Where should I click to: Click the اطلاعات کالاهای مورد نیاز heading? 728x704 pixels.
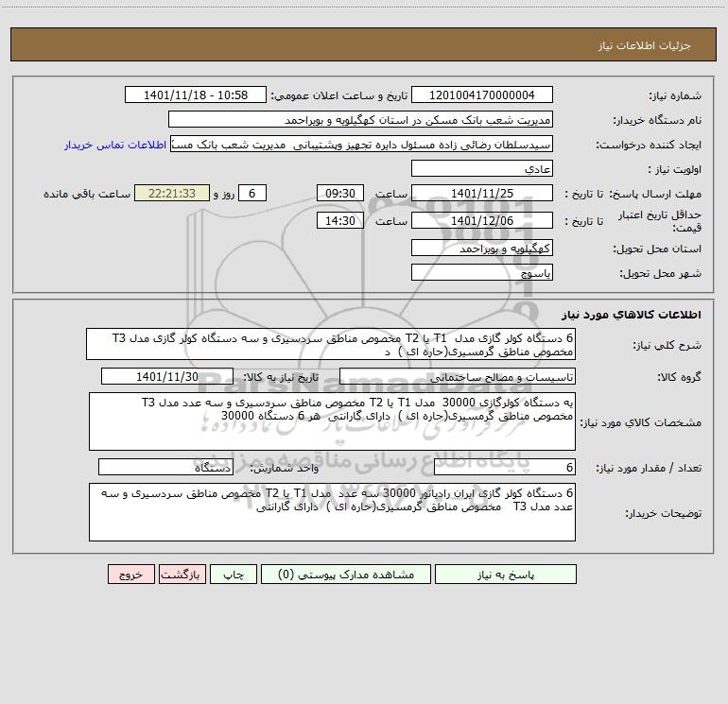[631, 314]
